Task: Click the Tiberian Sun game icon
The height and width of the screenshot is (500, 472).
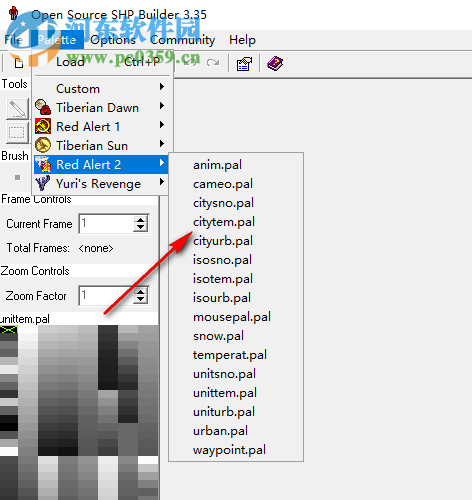Action: point(43,145)
